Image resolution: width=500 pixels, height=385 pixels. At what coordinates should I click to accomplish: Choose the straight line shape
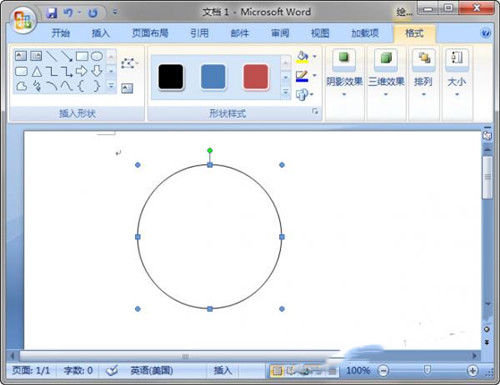click(x=51, y=56)
